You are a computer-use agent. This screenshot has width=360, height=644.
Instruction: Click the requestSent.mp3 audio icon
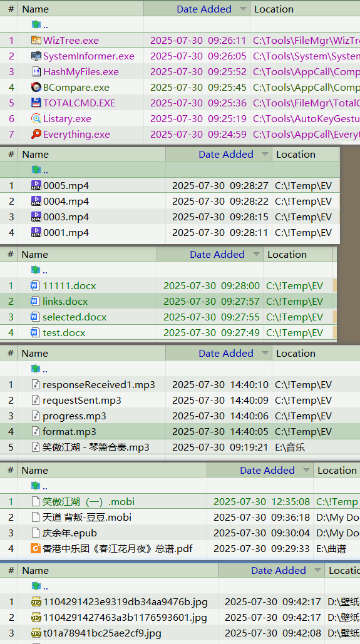point(36,400)
